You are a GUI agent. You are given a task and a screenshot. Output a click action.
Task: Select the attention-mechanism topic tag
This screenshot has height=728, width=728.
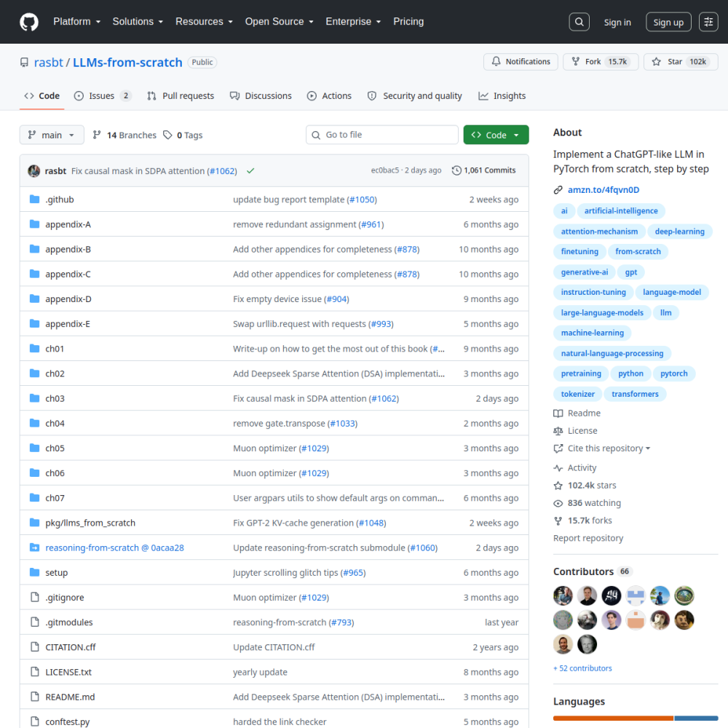599,232
